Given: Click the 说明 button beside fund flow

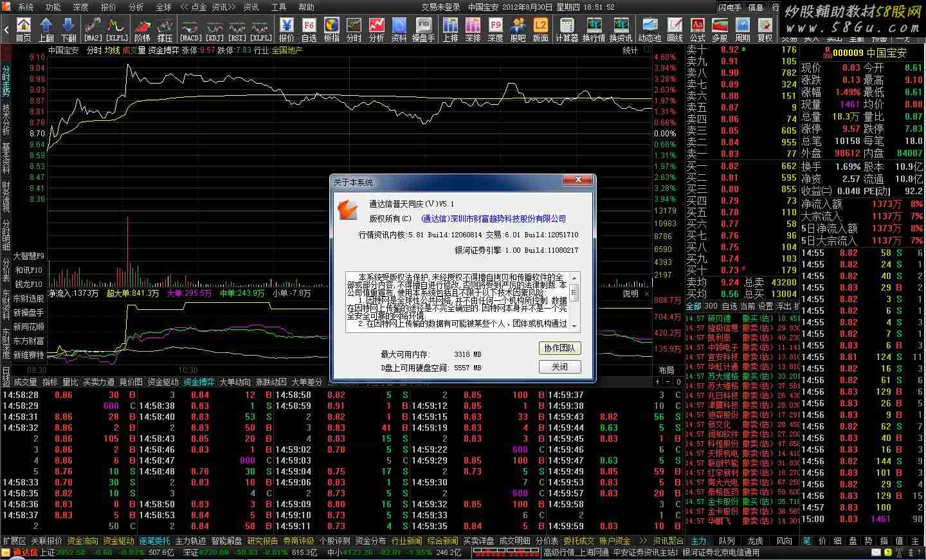Looking at the screenshot, I should point(630,293).
